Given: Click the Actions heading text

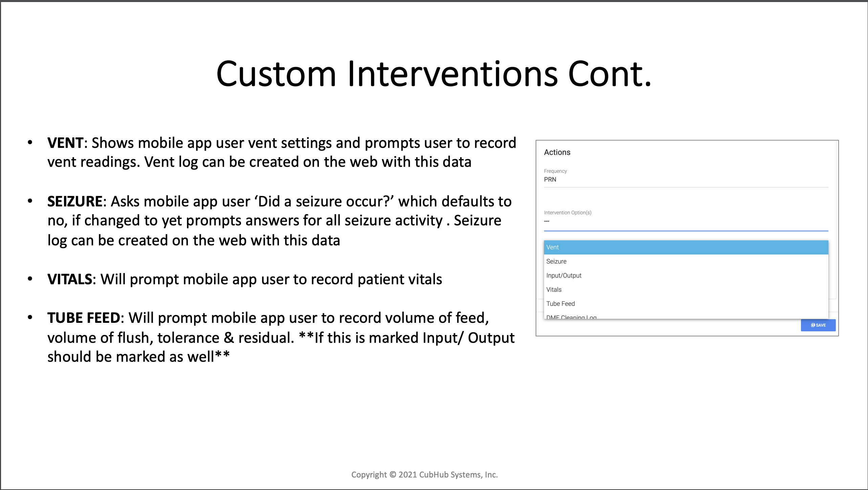Looking at the screenshot, I should click(557, 152).
